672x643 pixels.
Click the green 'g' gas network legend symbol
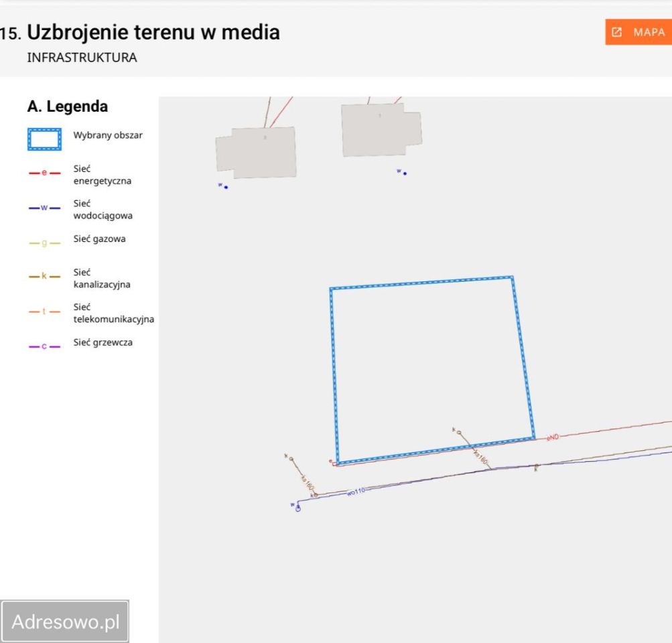(x=45, y=243)
